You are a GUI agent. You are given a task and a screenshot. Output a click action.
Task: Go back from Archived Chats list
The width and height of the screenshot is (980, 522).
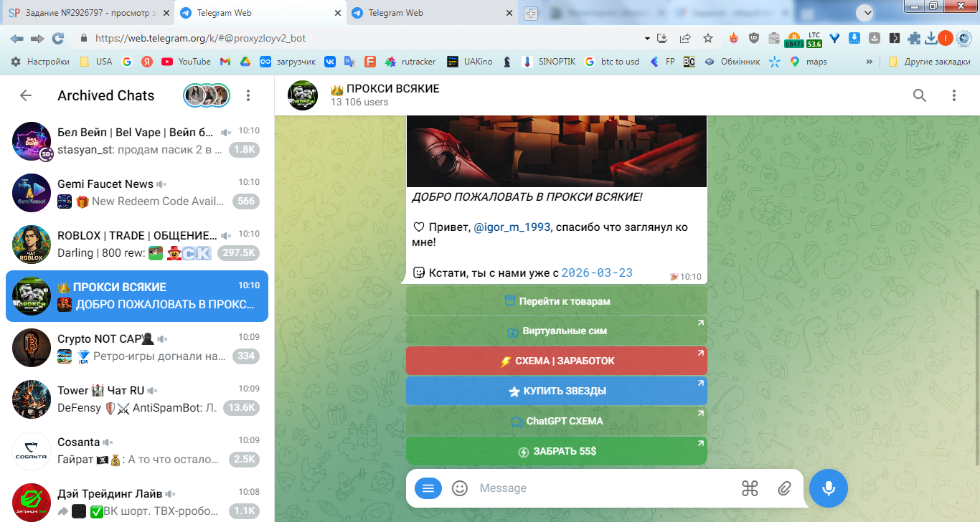[x=26, y=95]
